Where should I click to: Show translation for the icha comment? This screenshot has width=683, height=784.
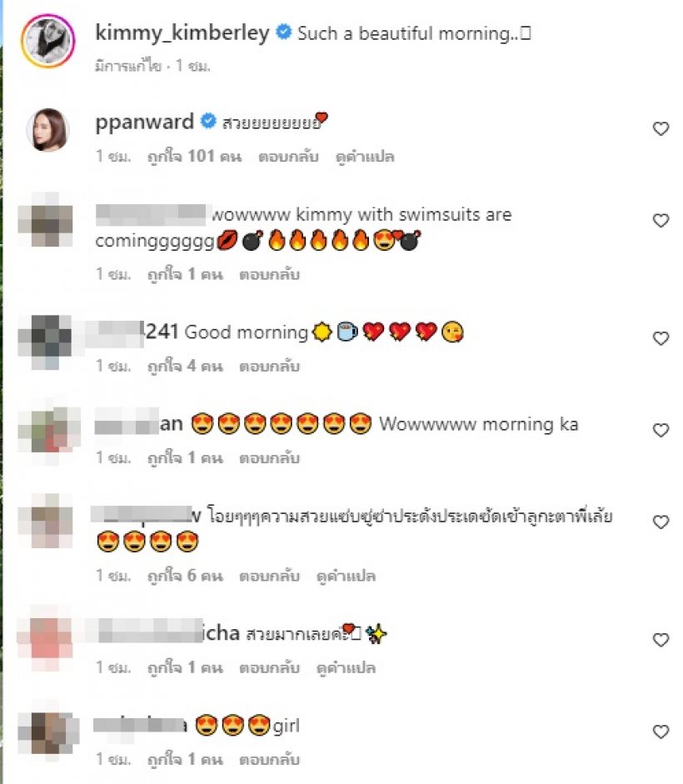click(346, 668)
